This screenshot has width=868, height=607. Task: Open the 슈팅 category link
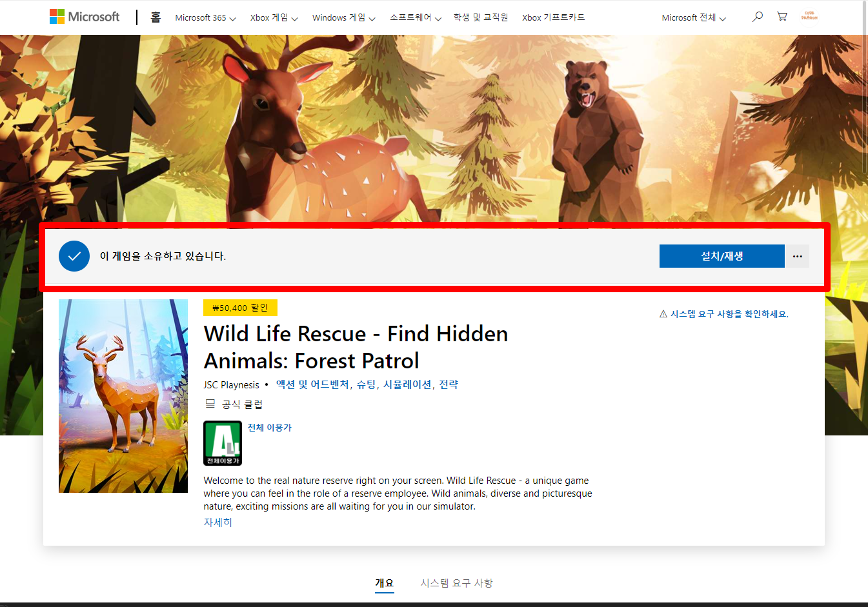click(x=366, y=384)
